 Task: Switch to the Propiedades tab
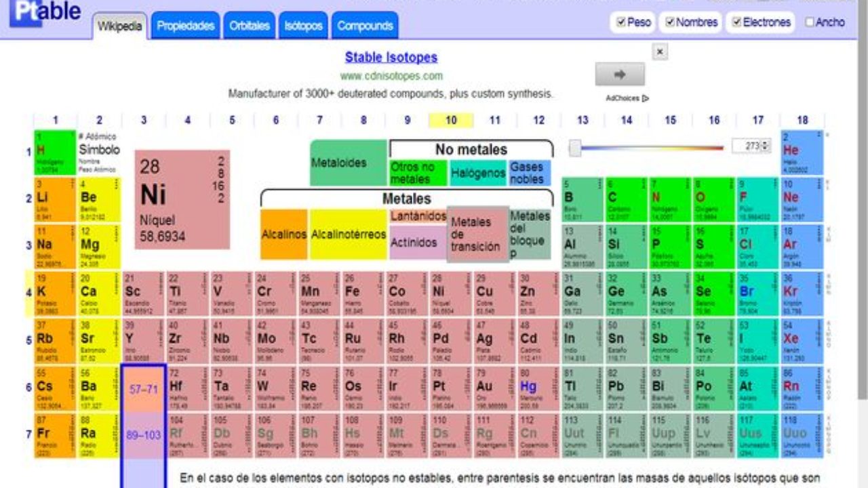click(185, 26)
